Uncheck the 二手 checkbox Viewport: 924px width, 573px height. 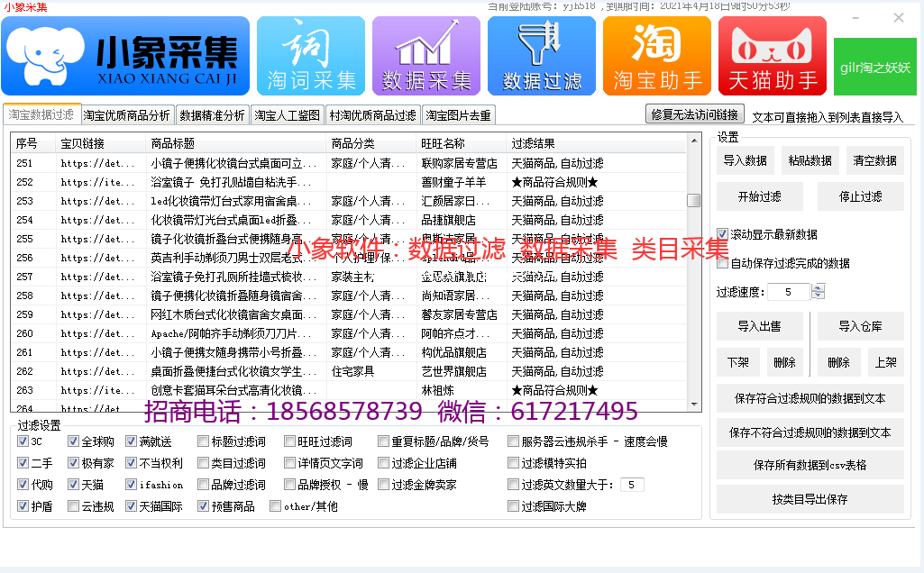23,463
